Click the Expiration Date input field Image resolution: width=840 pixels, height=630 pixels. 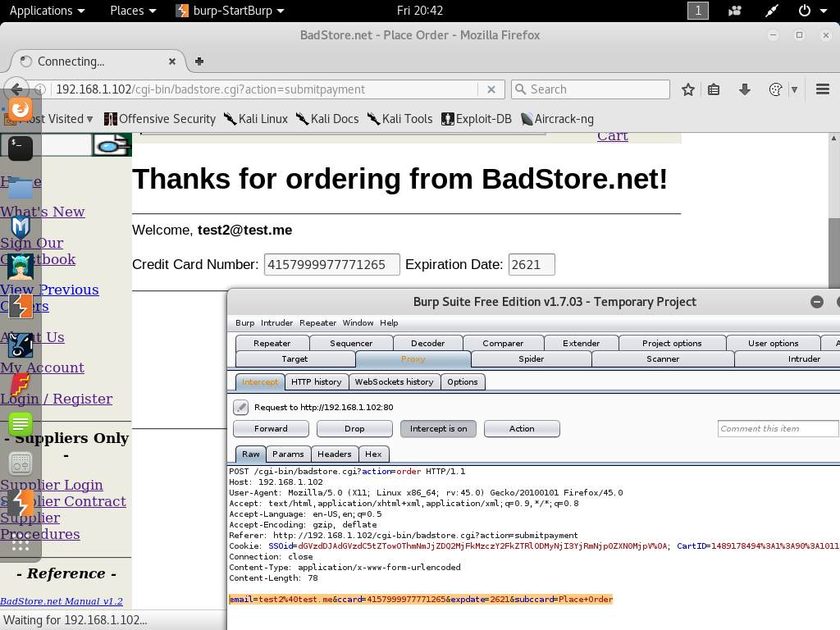click(532, 264)
